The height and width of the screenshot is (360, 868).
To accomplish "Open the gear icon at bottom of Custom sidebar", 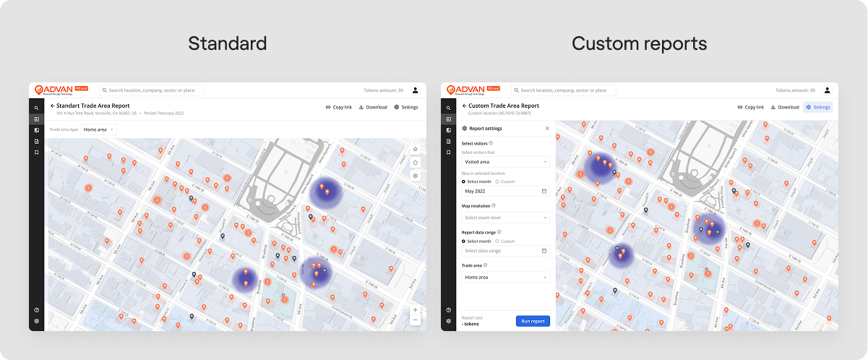I will (x=448, y=321).
